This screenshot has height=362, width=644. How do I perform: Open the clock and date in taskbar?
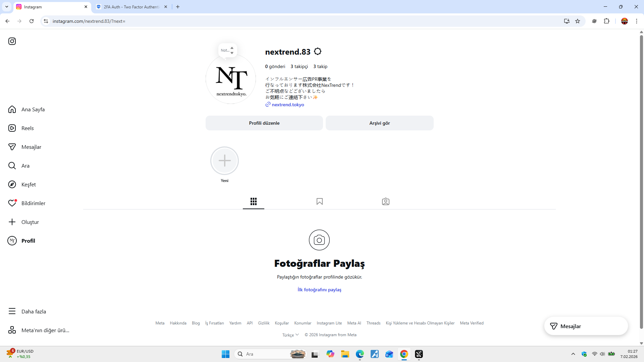coord(629,354)
